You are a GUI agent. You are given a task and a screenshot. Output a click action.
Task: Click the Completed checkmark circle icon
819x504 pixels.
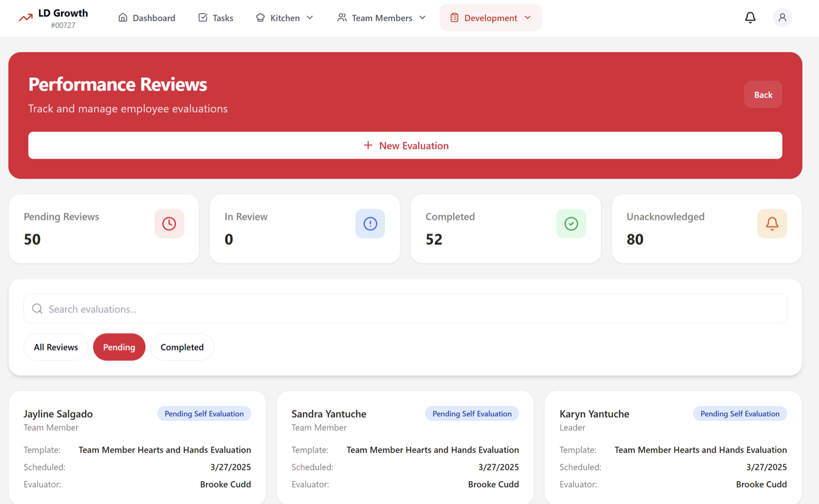pos(571,224)
